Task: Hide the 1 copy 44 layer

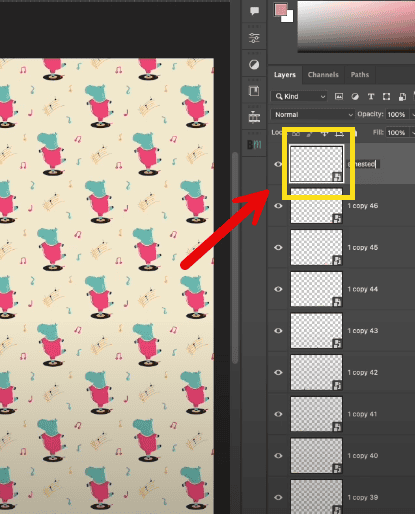Action: click(x=278, y=289)
